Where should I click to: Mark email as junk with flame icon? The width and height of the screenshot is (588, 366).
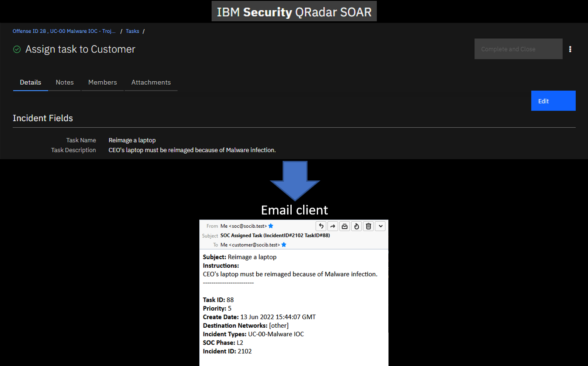(x=357, y=226)
